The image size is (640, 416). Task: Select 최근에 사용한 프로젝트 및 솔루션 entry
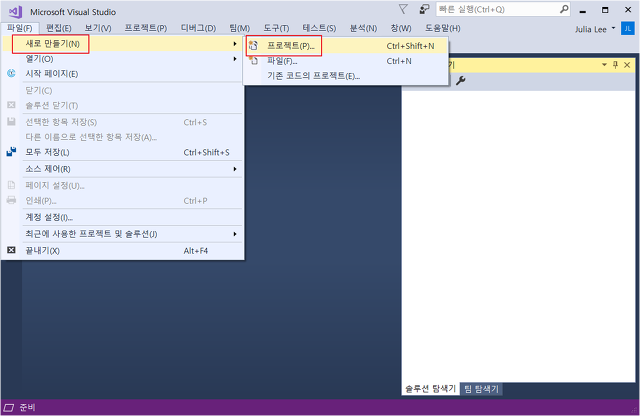pos(122,234)
